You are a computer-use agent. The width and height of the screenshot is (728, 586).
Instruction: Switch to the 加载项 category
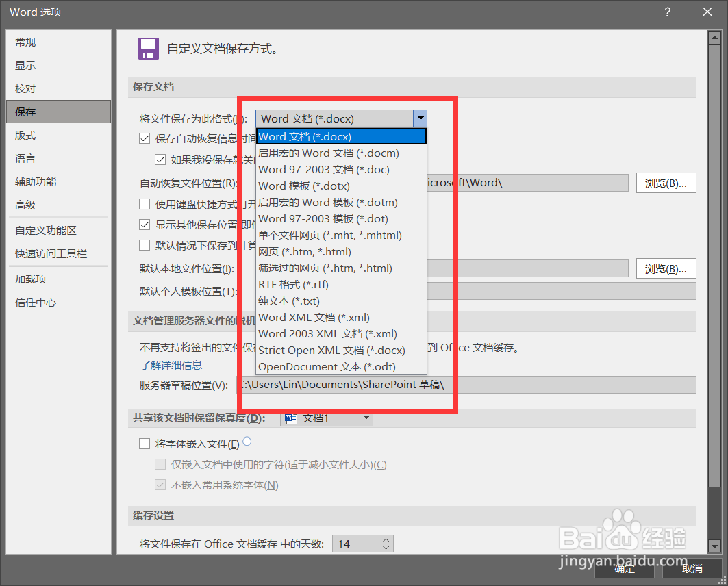(58, 279)
